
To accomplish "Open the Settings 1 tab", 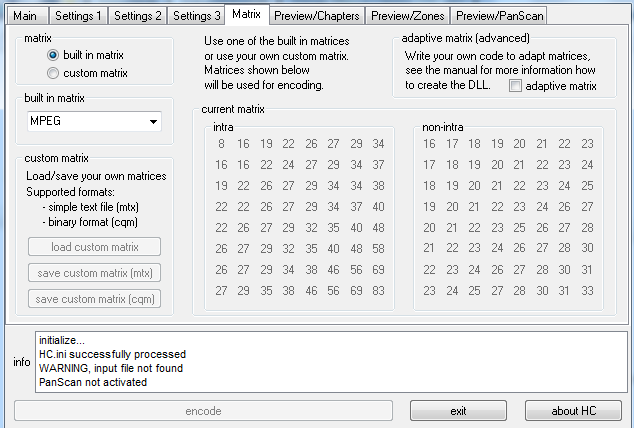I will tap(77, 16).
